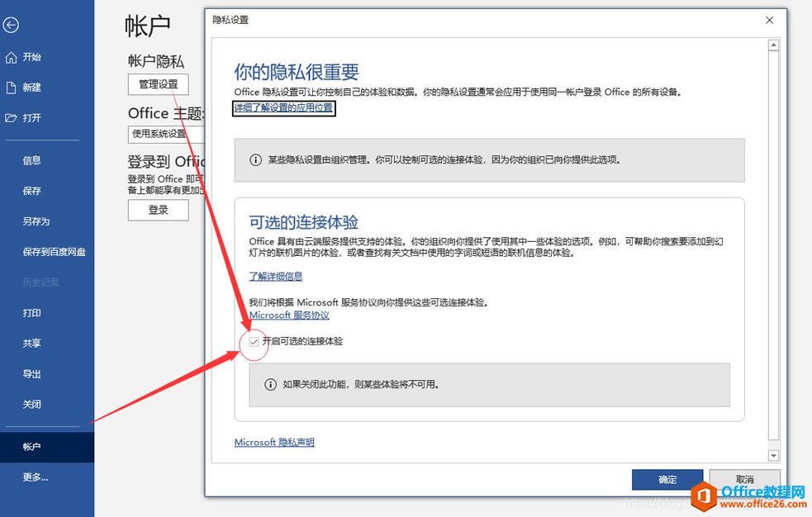Image resolution: width=812 pixels, height=517 pixels.
Task: Click the 取消 button
Action: 744,479
